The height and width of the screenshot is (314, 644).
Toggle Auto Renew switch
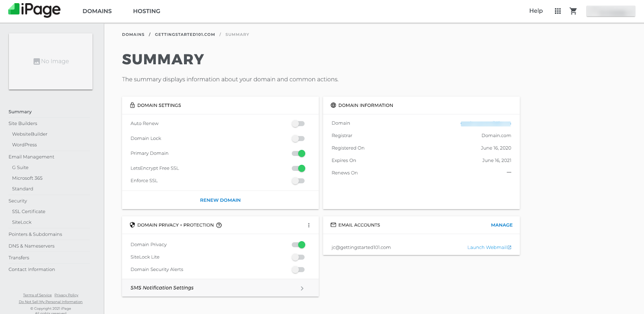tap(298, 124)
